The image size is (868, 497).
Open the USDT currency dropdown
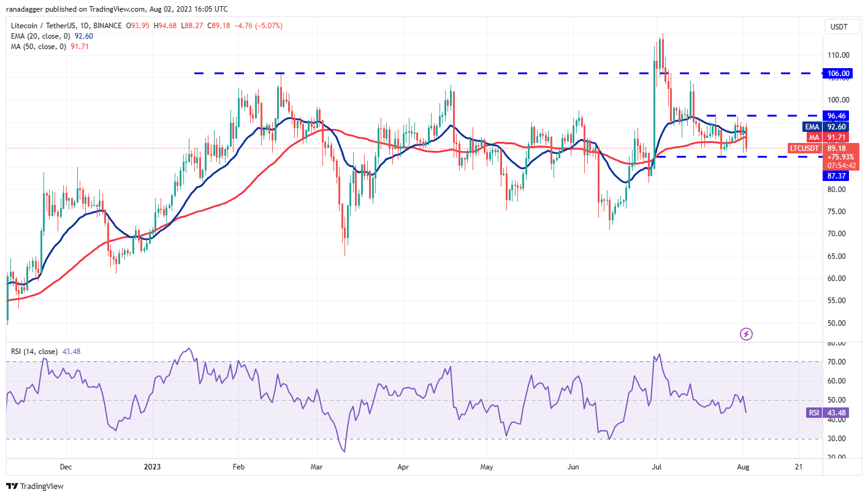pyautogui.click(x=840, y=26)
